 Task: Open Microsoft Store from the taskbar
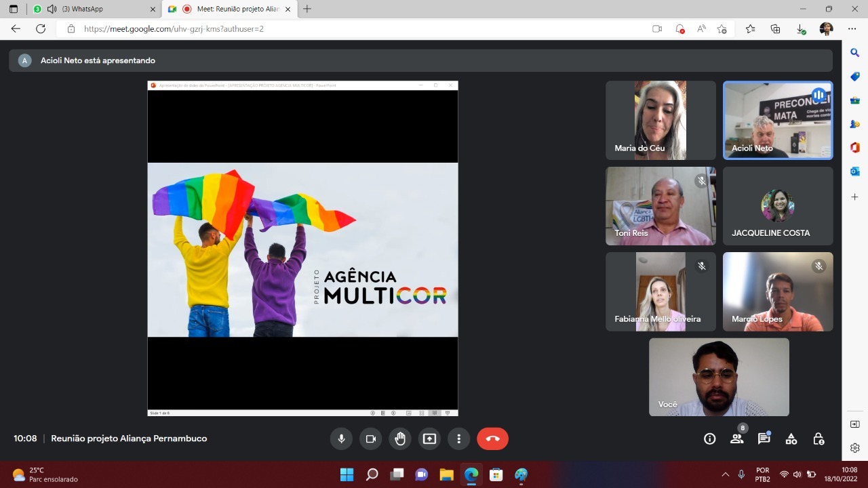496,474
